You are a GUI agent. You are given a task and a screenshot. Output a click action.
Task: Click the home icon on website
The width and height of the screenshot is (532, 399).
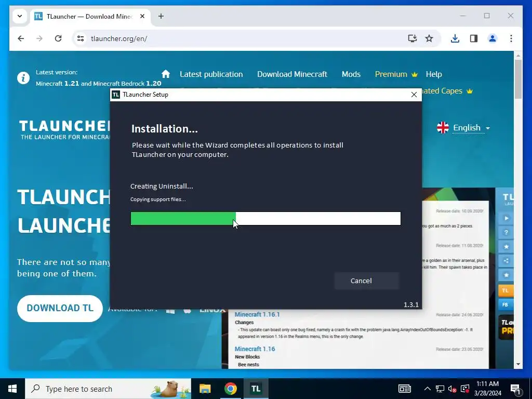166,74
